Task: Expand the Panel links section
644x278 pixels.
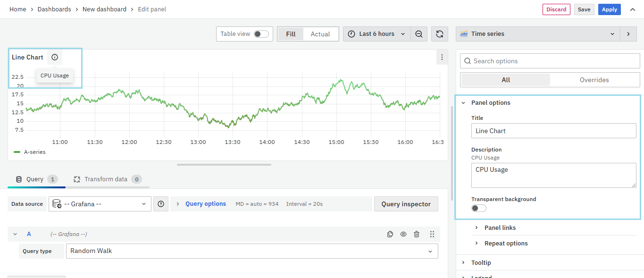Action: point(500,227)
